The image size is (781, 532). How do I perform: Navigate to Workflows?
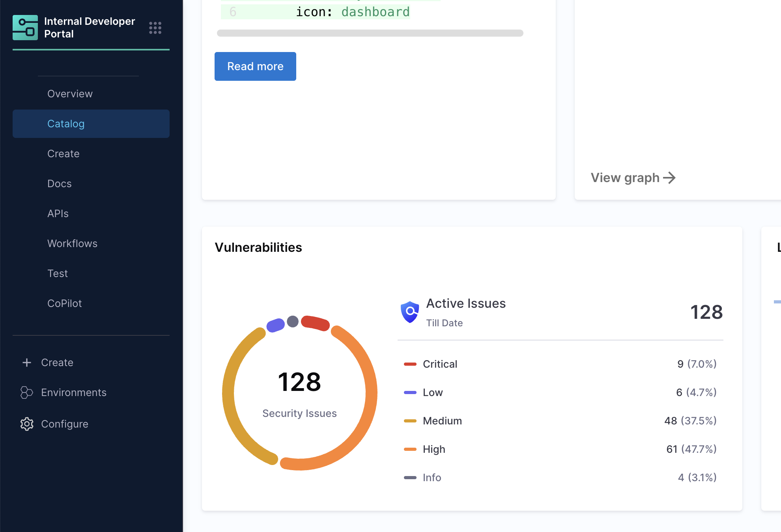pyautogui.click(x=72, y=244)
